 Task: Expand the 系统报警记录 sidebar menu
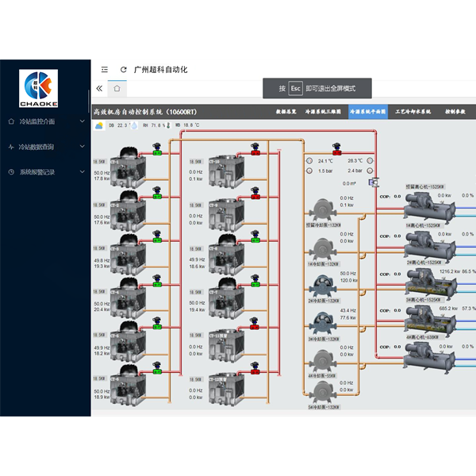coord(46,172)
